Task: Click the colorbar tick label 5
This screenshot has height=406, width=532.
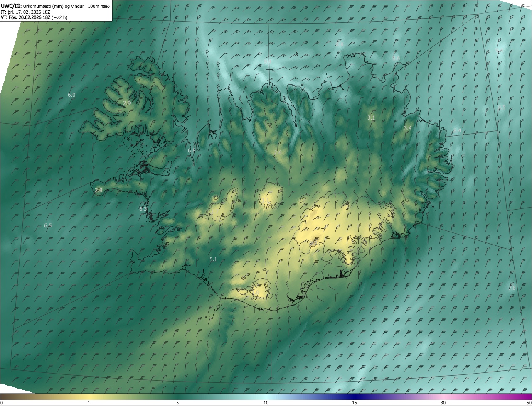Action: [177, 403]
